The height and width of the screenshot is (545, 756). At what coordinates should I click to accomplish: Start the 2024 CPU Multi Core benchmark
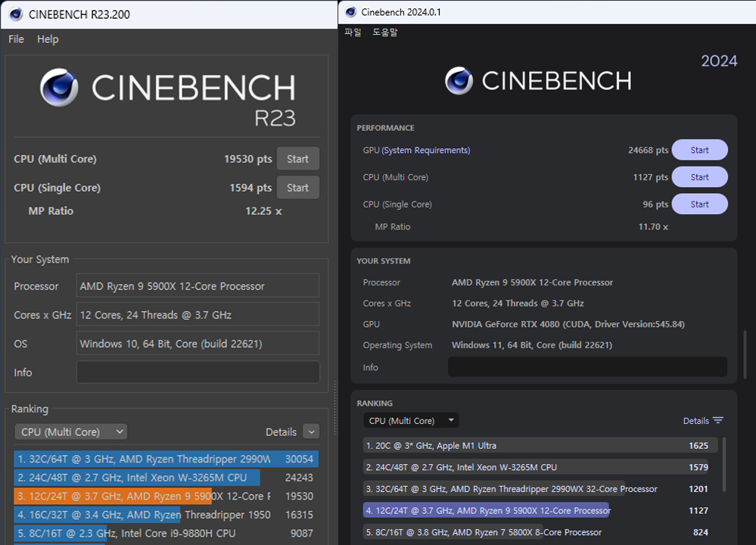tap(699, 177)
